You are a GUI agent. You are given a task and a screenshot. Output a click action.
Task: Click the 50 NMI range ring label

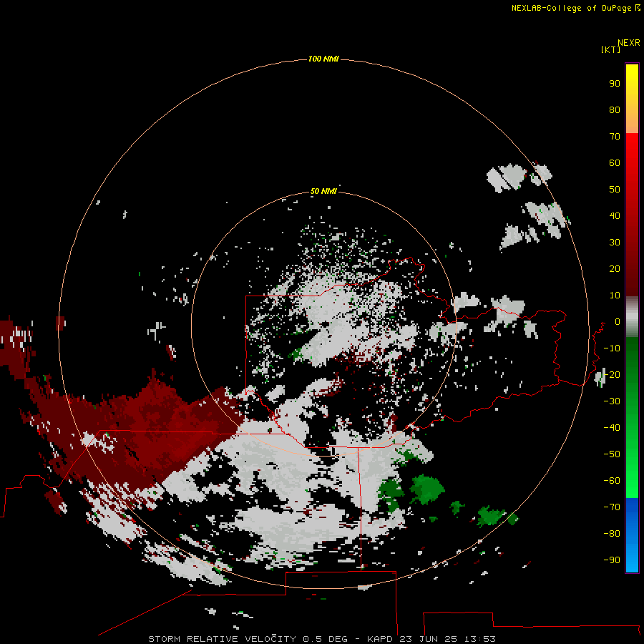click(x=323, y=191)
